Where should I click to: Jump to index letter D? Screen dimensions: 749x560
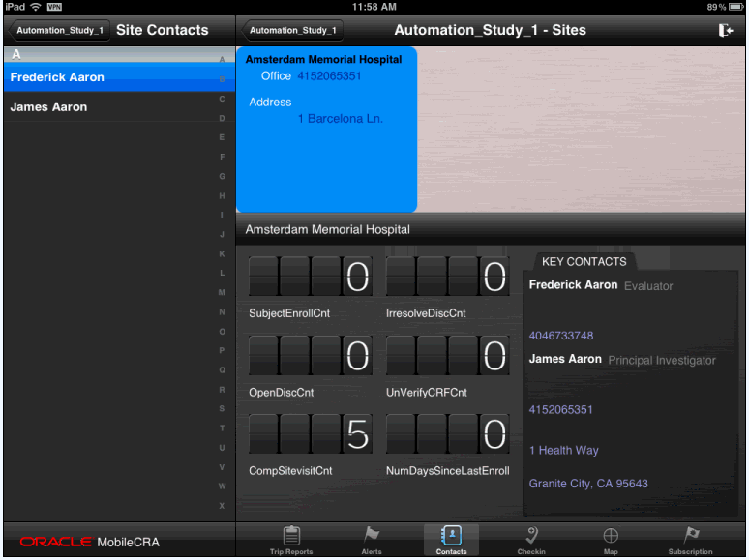tap(222, 118)
